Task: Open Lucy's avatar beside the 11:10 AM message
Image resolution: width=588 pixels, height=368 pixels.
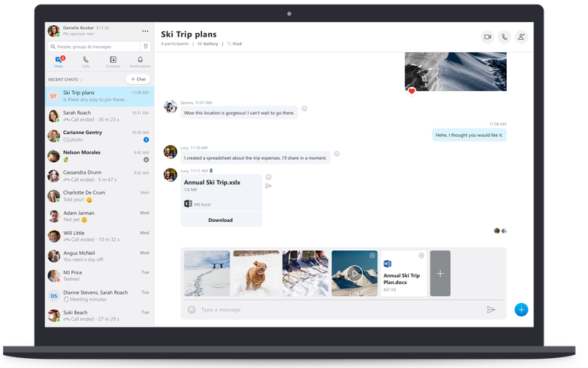Action: pyautogui.click(x=170, y=152)
